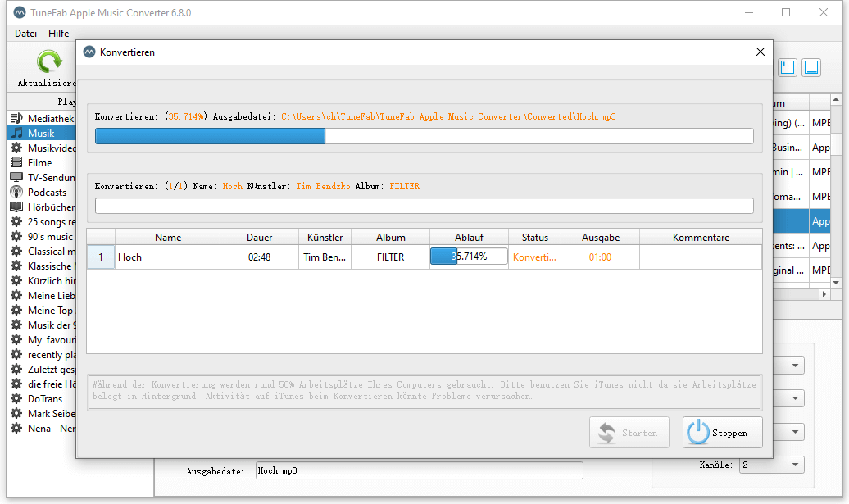Select the Musik music-note icon

pos(17,134)
